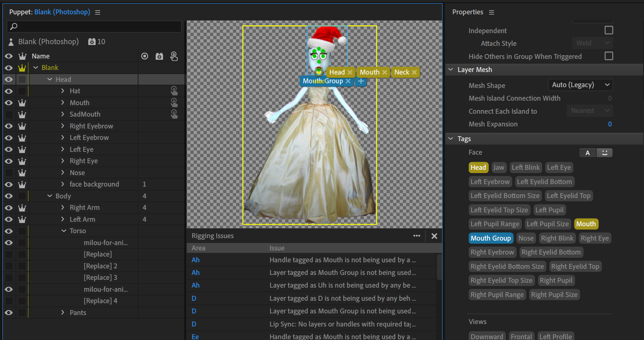Click the Puppet: Blank (Photoshop) panel tab
The width and height of the screenshot is (644, 340).
point(49,12)
